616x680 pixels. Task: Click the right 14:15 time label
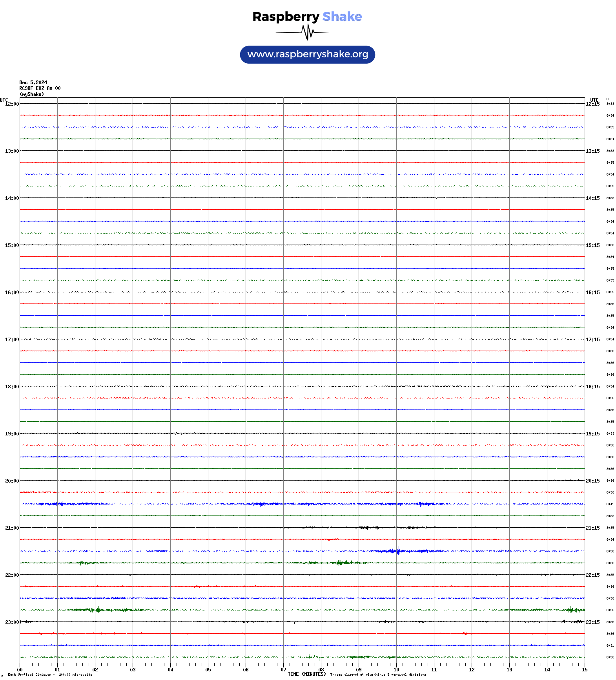coord(593,198)
